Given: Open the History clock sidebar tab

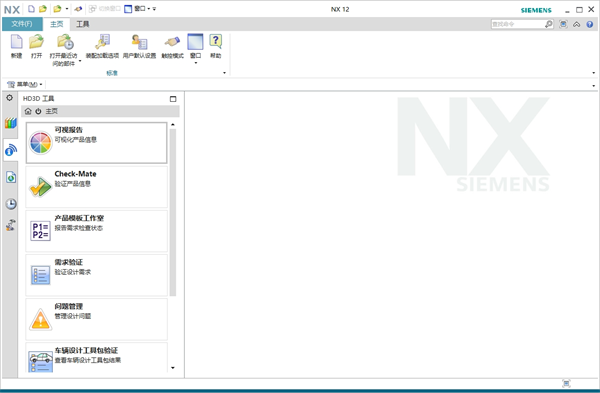Looking at the screenshot, I should click(11, 204).
